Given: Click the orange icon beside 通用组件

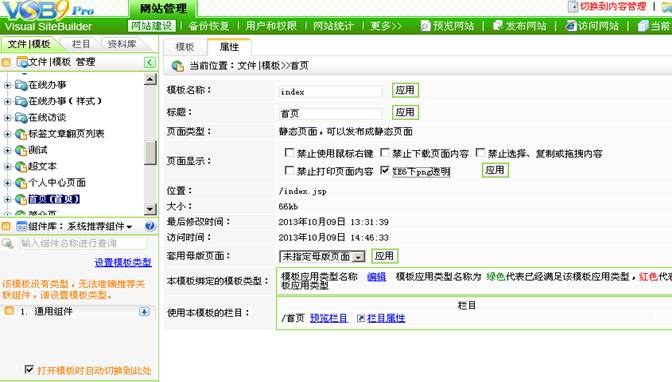Looking at the screenshot, I should (x=9, y=311).
